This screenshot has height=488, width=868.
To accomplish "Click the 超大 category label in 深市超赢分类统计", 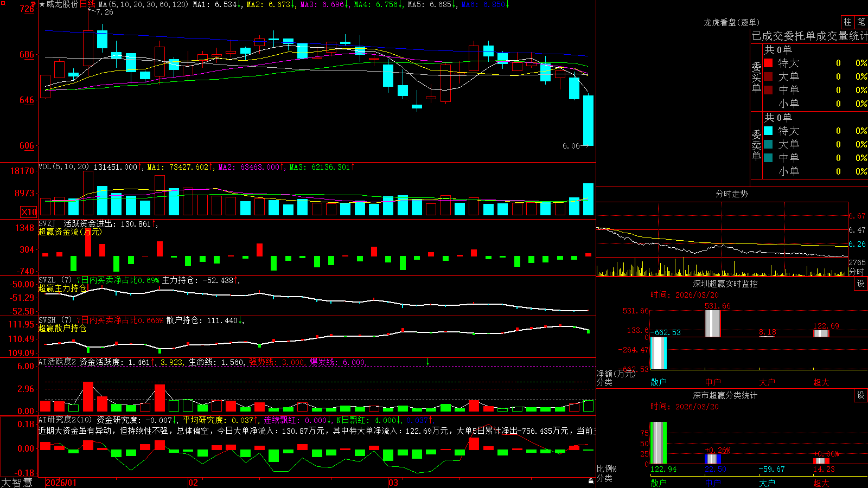I will tap(821, 483).
